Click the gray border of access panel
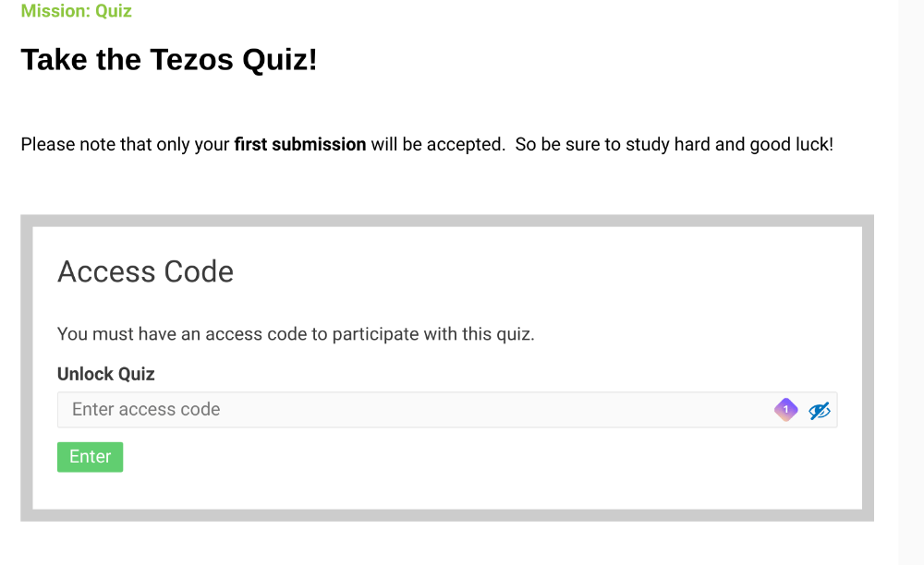Screen dimensions: 924x565 point(447,221)
